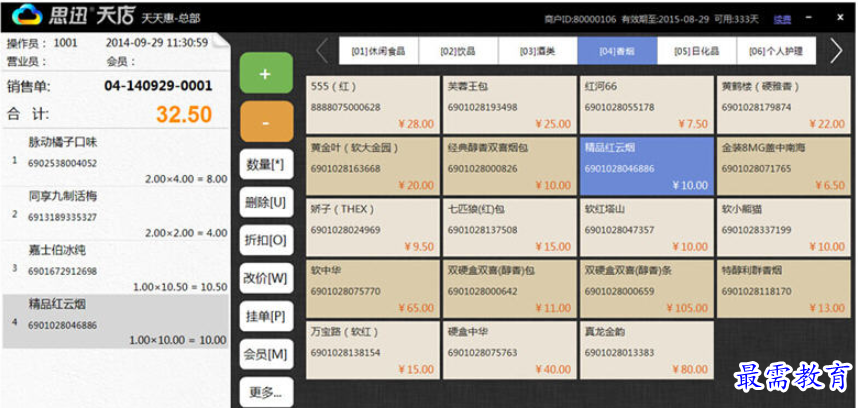Go to previous category page arrow

[x=322, y=51]
